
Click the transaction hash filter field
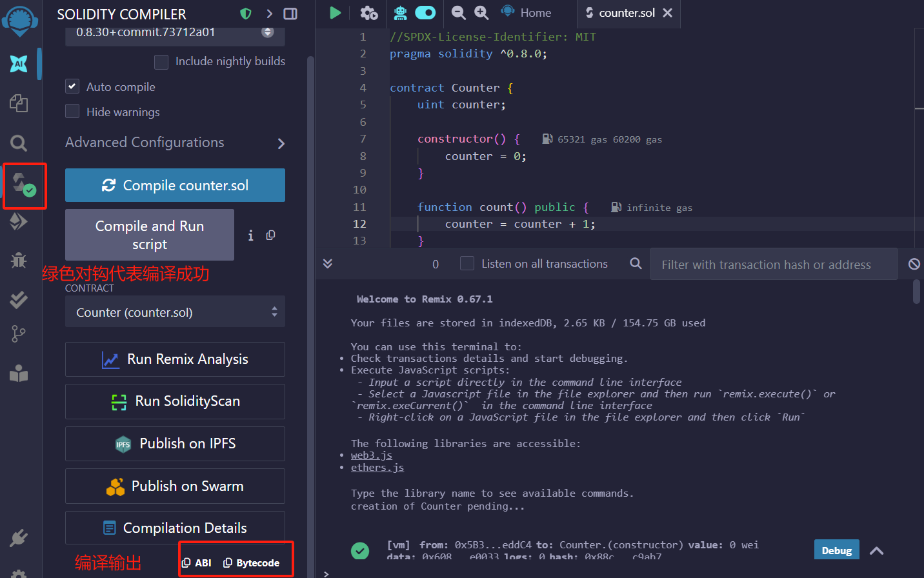point(774,264)
